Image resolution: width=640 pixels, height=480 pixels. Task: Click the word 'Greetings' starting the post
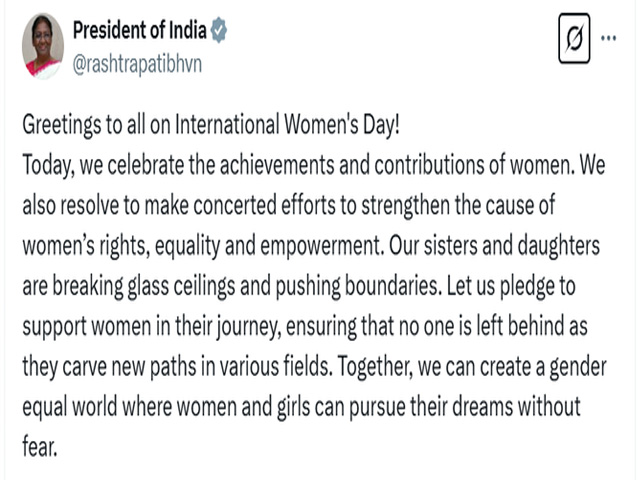(62, 124)
